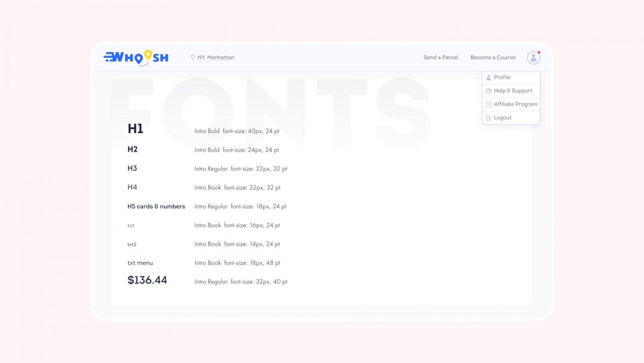Screen dimensions: 644x363
Task: Click the H4 heading sample
Action: click(132, 187)
